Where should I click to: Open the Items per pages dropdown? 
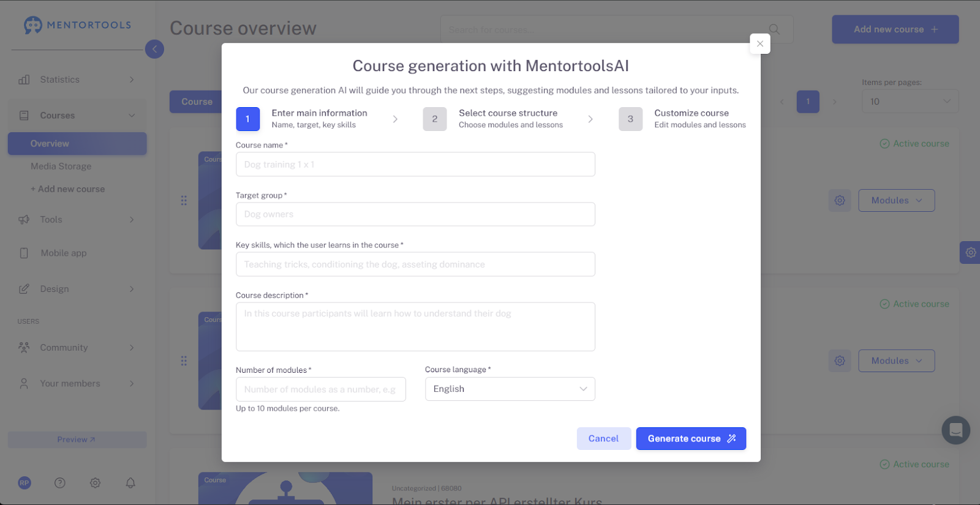[x=910, y=102]
